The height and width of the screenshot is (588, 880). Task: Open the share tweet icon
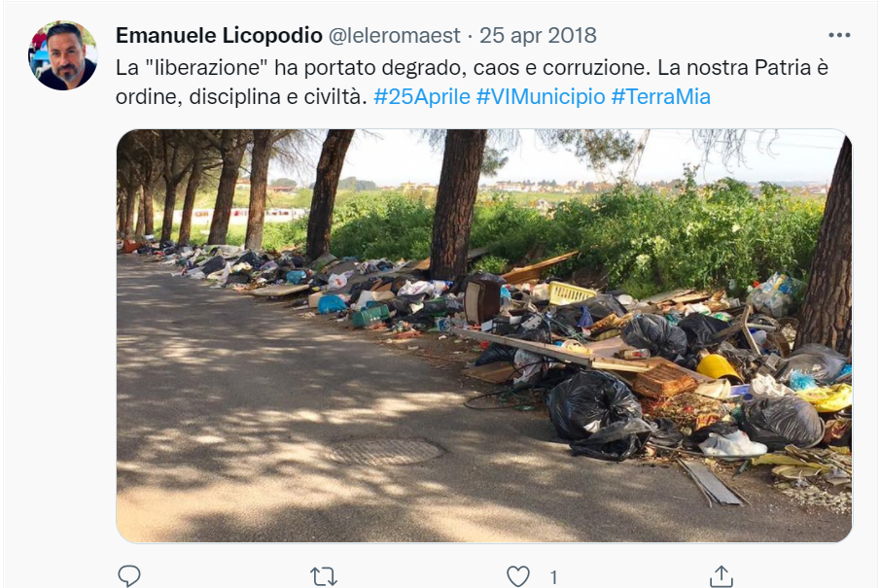tap(722, 575)
